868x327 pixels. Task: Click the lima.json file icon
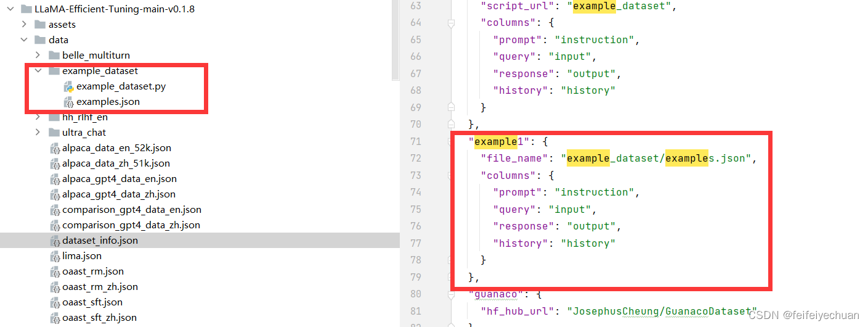coord(55,256)
